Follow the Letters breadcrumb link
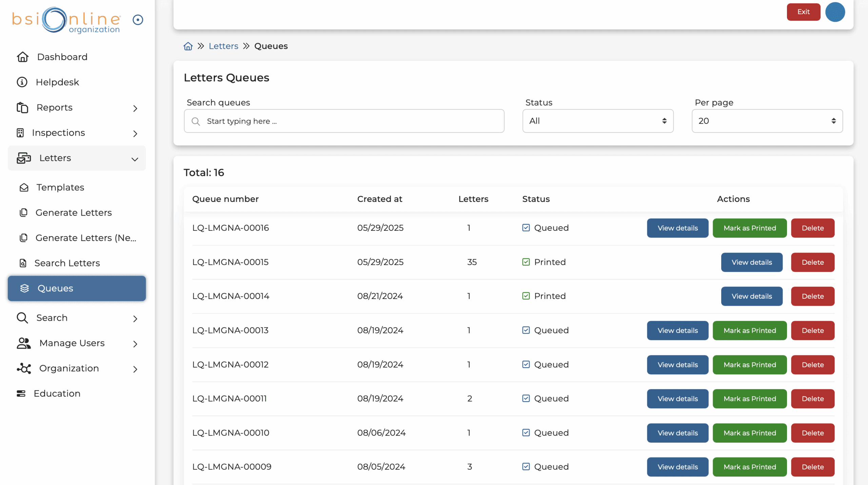Screen dimensions: 868x485 pyautogui.click(x=223, y=46)
